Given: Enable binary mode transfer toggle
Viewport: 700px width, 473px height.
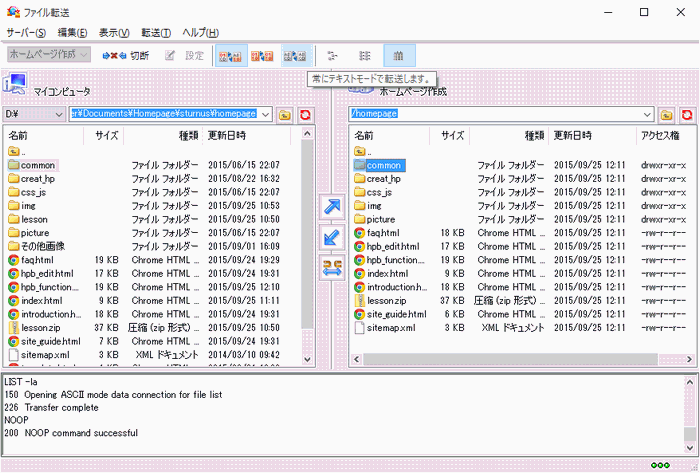Looking at the screenshot, I should 261,56.
